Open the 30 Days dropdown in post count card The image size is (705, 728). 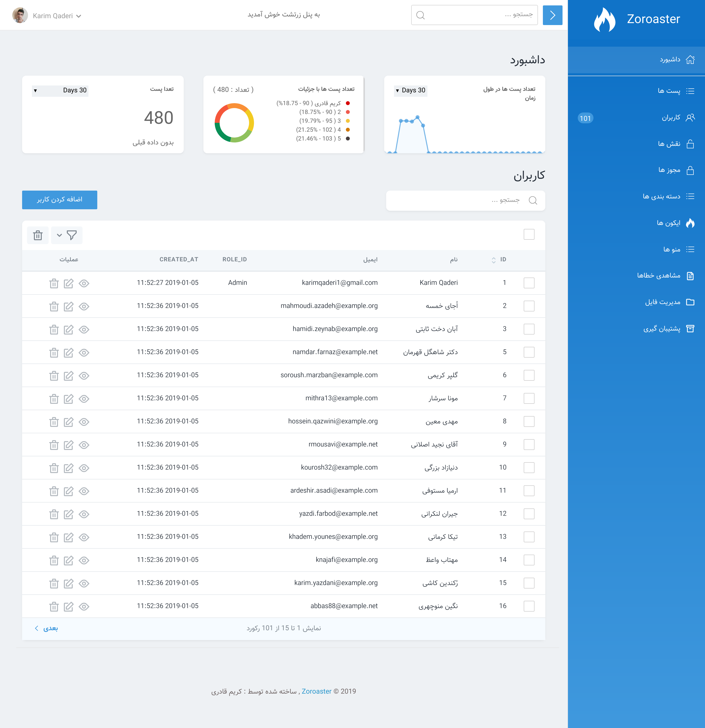click(x=60, y=90)
